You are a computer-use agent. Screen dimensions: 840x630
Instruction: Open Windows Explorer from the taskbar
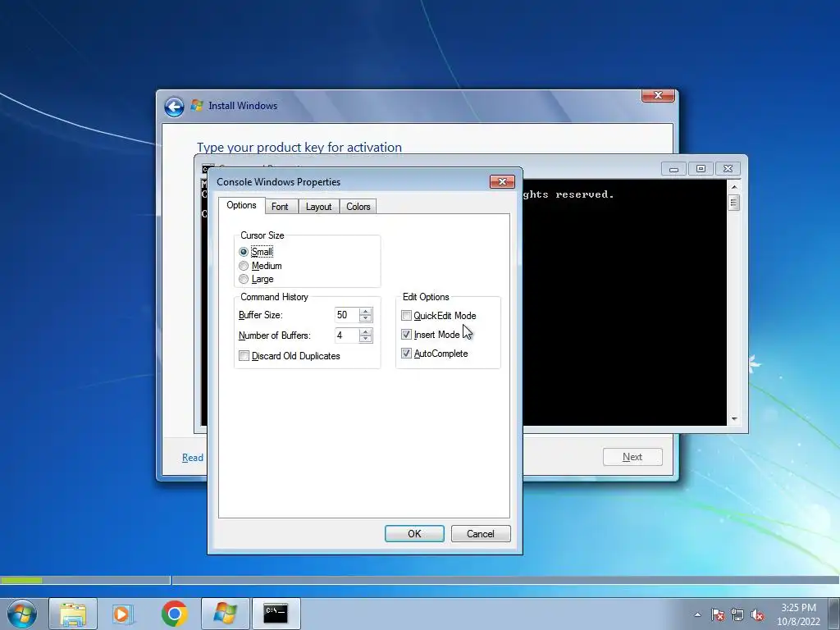(x=73, y=614)
